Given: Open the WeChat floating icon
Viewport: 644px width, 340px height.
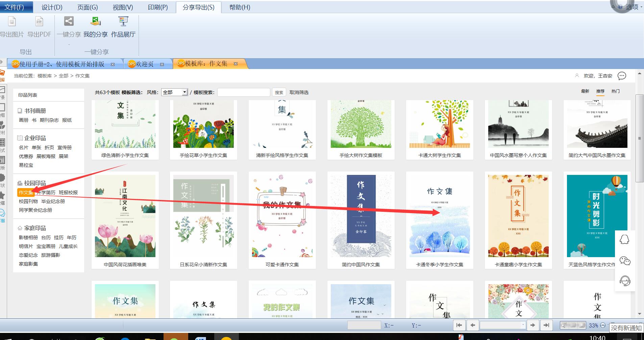Looking at the screenshot, I should point(625,260).
